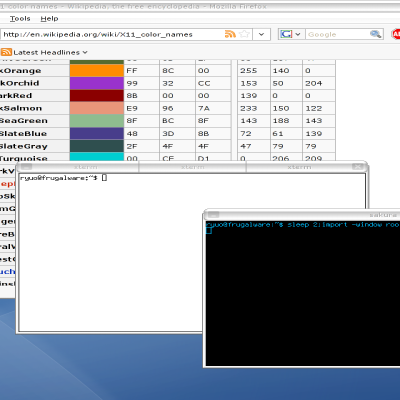Open the Help menu in Firefox
Screen dimensions: 400x400
(49, 19)
